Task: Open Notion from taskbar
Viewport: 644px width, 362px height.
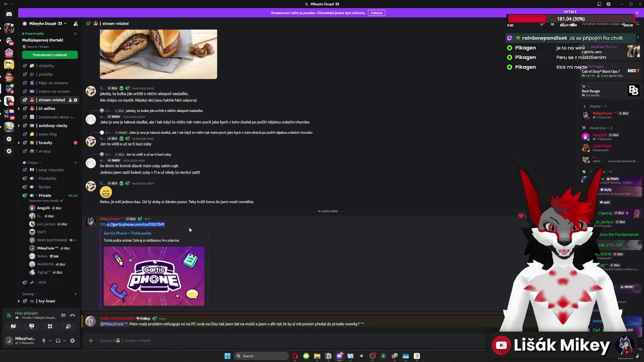Action: coord(328,356)
